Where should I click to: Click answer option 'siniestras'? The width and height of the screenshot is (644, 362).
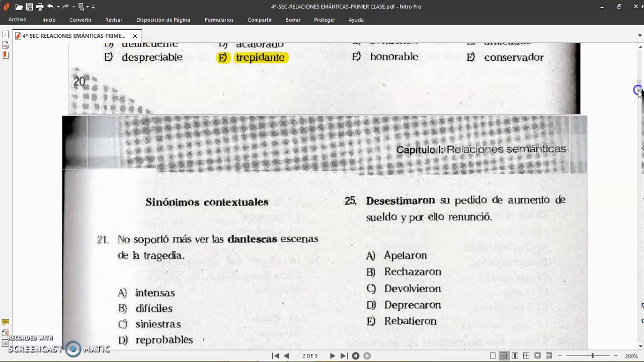[x=158, y=324]
